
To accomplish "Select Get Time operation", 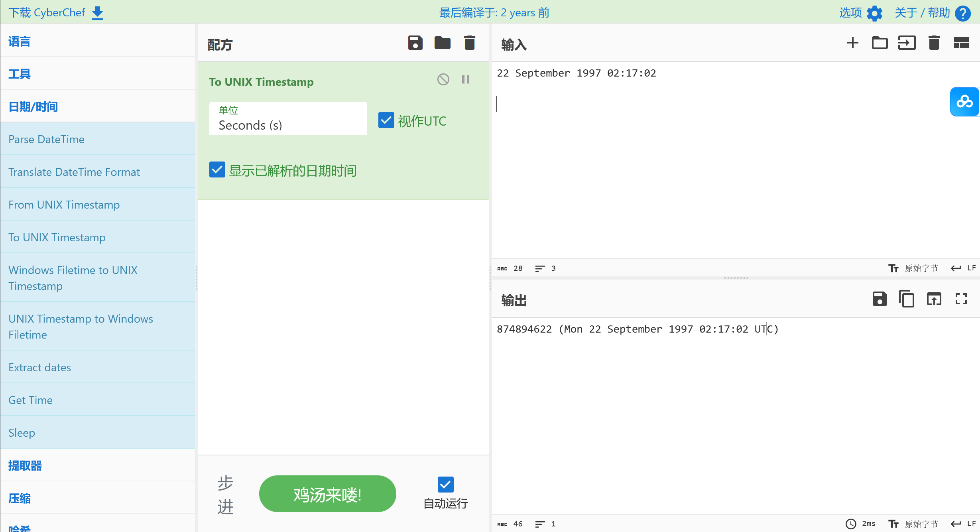I will point(98,400).
